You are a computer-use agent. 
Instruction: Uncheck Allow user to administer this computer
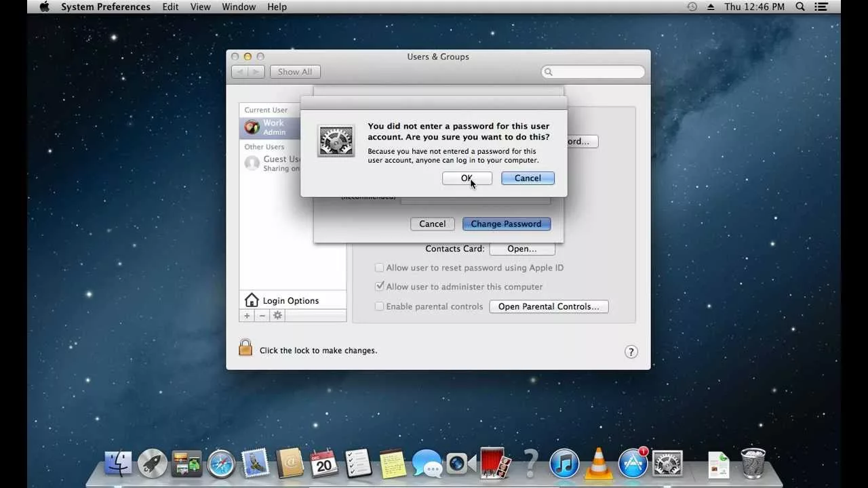click(380, 287)
